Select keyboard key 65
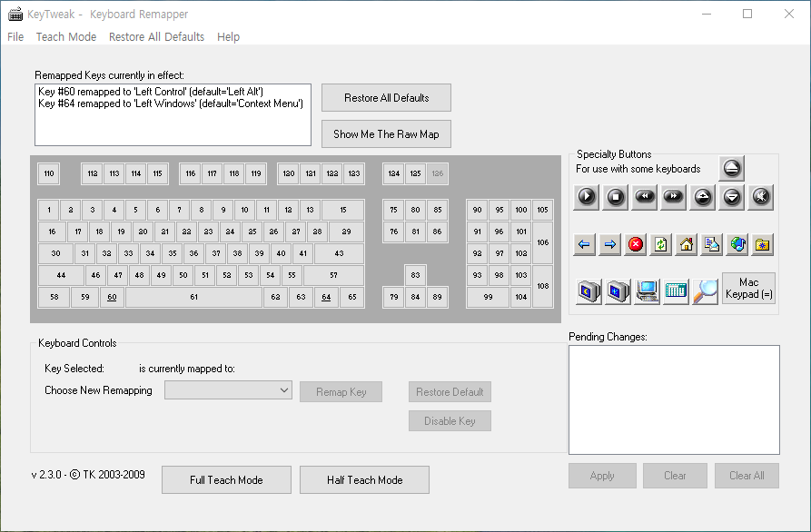811x532 pixels. coord(352,297)
